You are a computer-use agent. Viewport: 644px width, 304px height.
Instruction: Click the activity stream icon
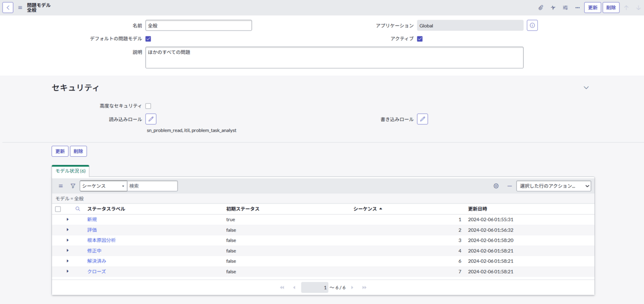553,8
